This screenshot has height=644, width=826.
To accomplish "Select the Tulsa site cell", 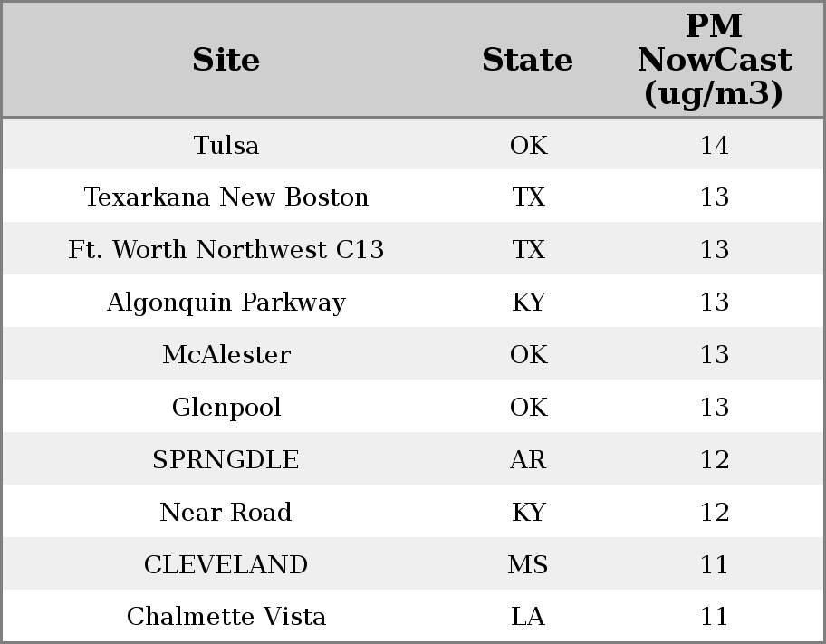I will 226,145.
